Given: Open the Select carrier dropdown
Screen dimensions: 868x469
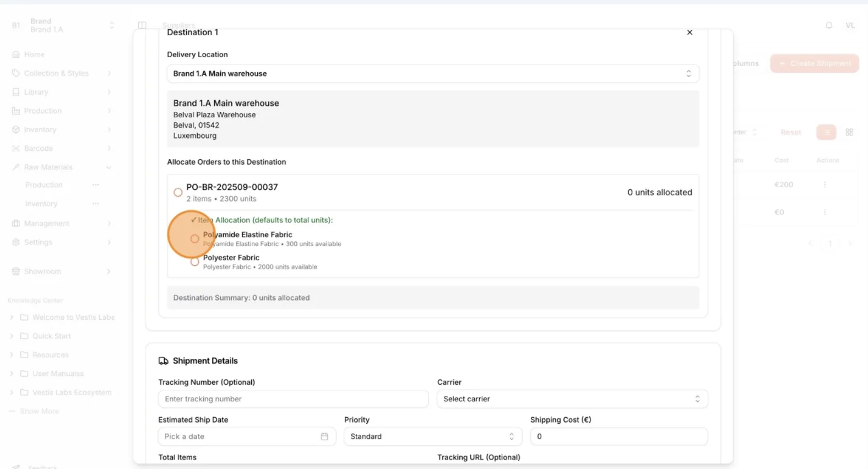Looking at the screenshot, I should point(572,399).
